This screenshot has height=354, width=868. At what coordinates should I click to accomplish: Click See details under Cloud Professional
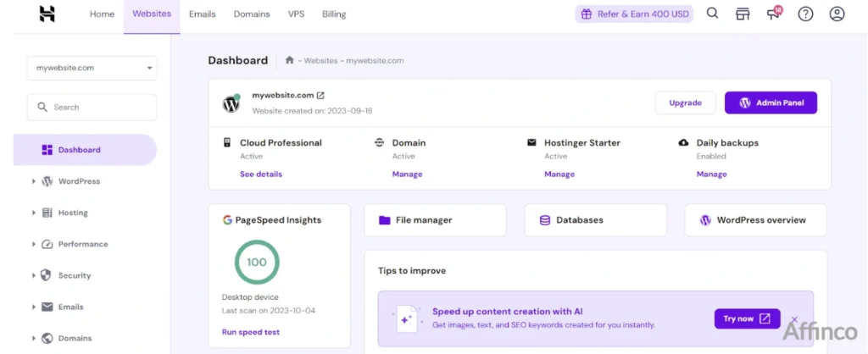point(261,174)
